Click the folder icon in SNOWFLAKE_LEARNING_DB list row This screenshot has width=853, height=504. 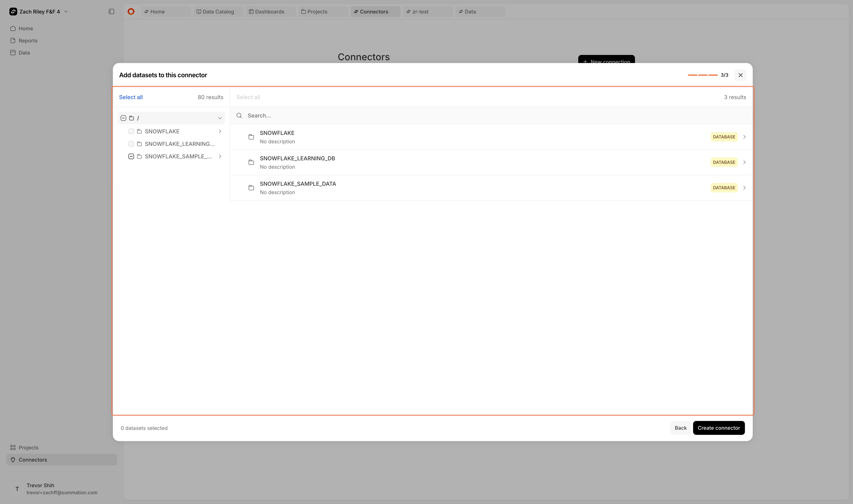[x=251, y=162]
